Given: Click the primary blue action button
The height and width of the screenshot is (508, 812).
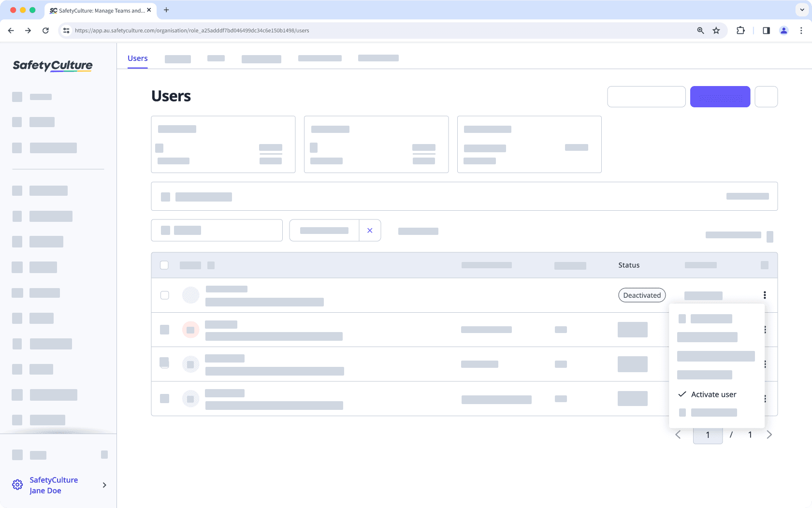Looking at the screenshot, I should tap(720, 96).
